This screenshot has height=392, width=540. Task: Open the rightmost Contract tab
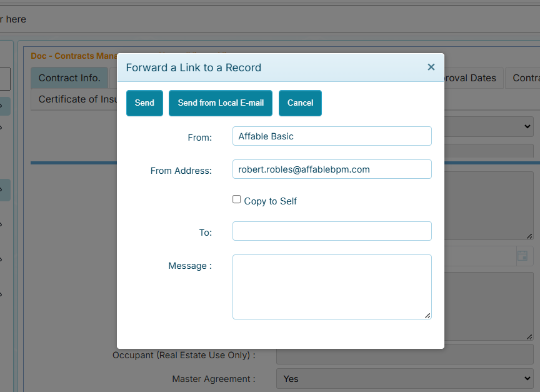click(x=527, y=78)
